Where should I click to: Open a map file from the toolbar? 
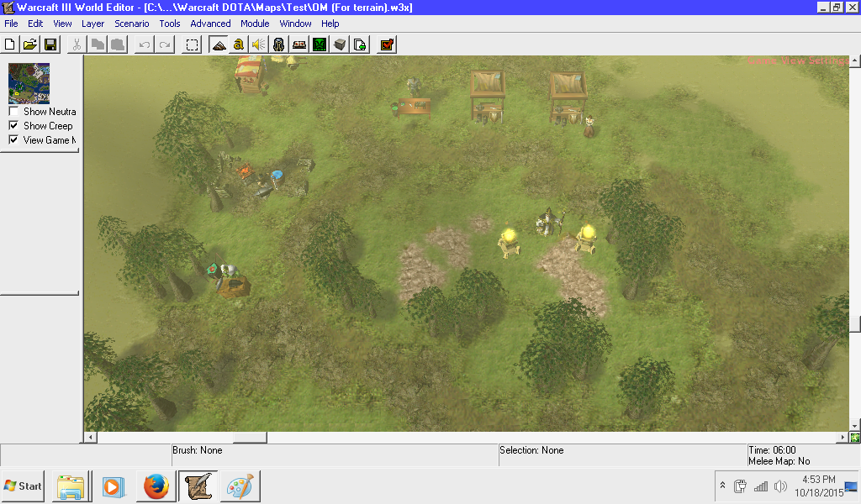[30, 45]
